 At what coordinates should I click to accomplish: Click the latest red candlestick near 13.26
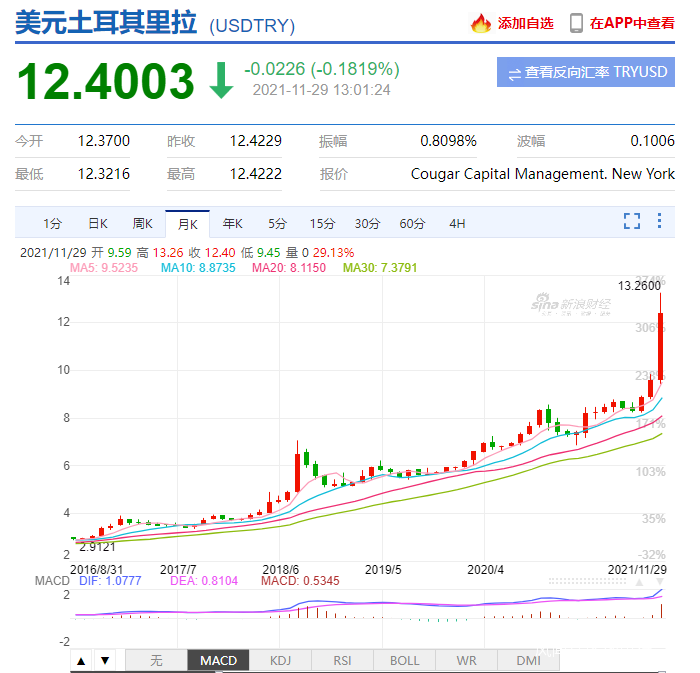point(660,346)
